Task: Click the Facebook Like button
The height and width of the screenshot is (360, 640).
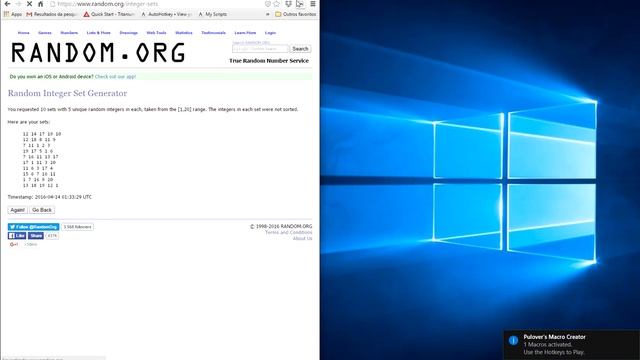Action: pos(17,236)
